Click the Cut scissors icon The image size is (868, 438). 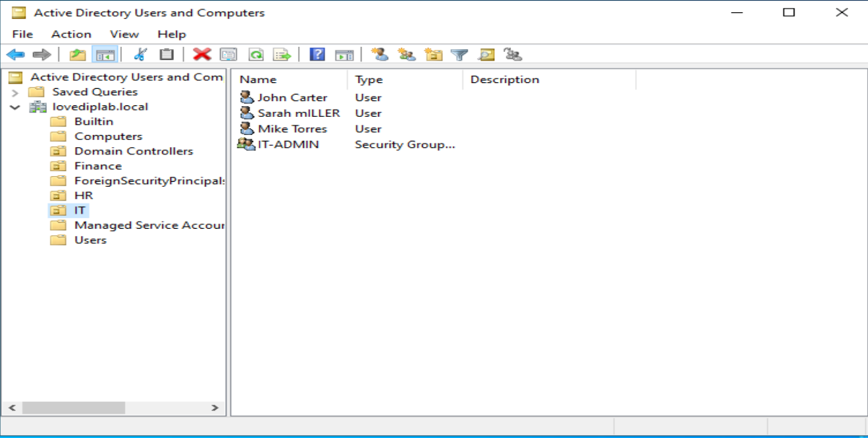click(x=141, y=55)
